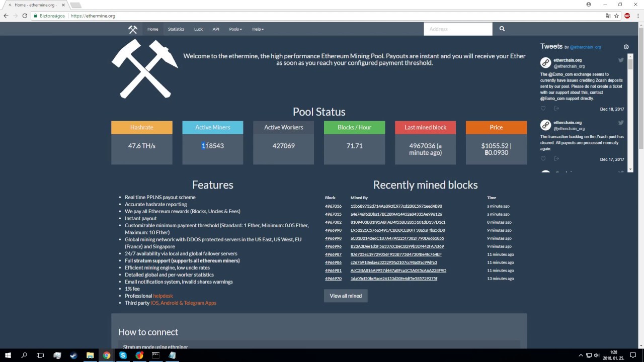
Task: Open File Explorer from the taskbar
Action: tap(90, 355)
